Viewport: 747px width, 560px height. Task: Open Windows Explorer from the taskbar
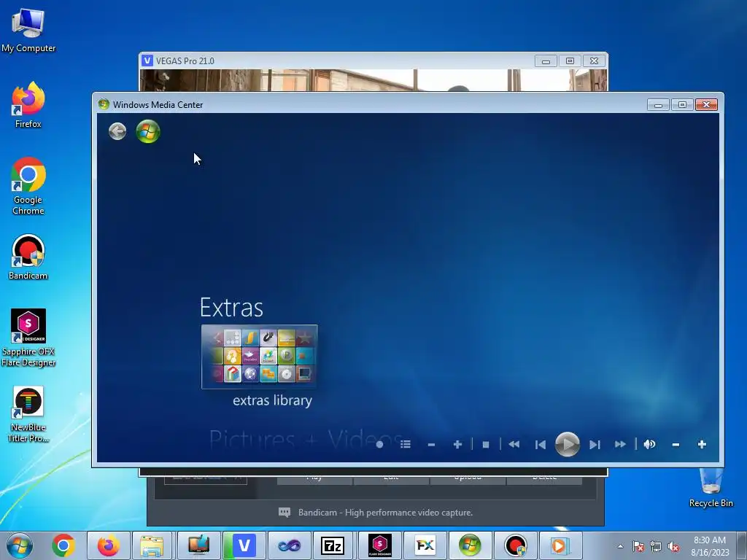[152, 545]
